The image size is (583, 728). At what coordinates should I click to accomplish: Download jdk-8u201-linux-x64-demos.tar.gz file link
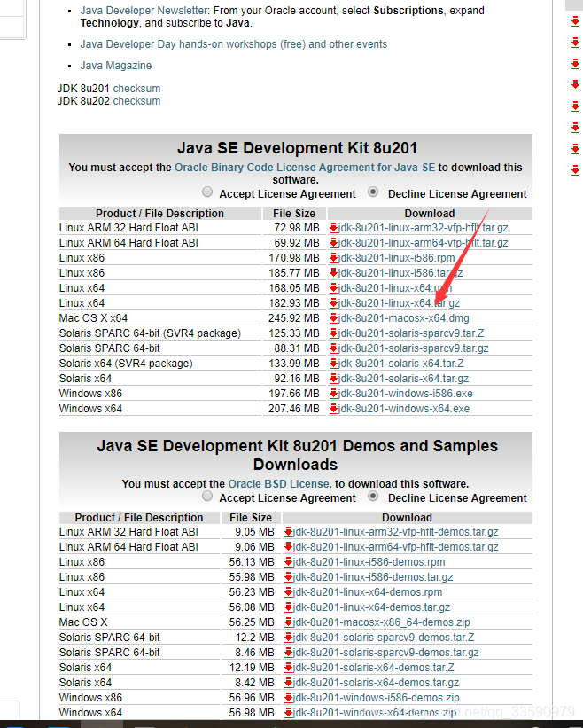(372, 607)
